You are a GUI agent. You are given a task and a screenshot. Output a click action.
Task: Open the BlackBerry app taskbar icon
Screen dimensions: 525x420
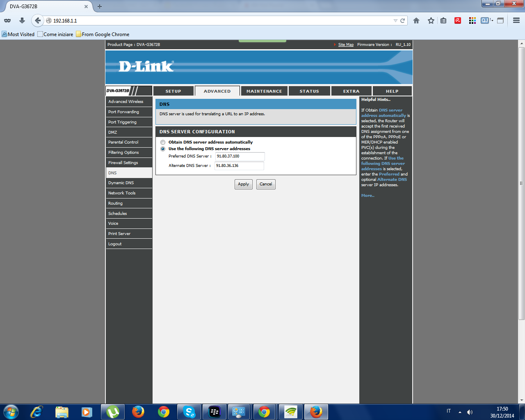click(x=215, y=412)
